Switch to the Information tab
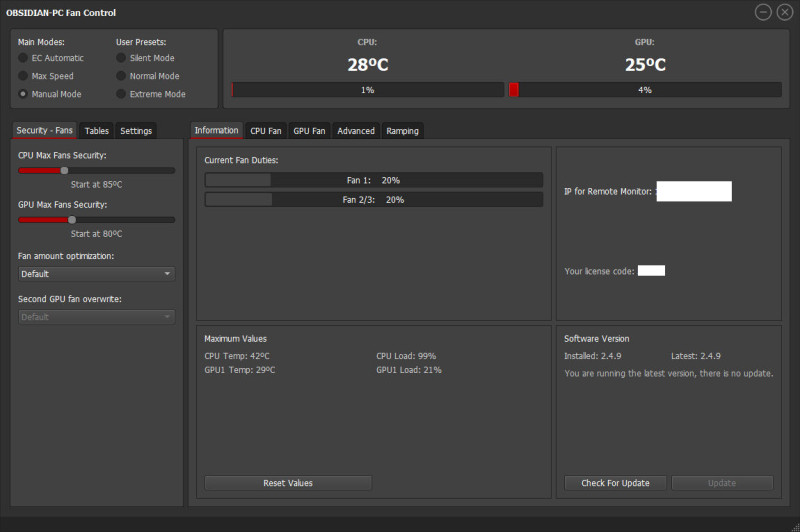Image resolution: width=800 pixels, height=532 pixels. point(216,131)
